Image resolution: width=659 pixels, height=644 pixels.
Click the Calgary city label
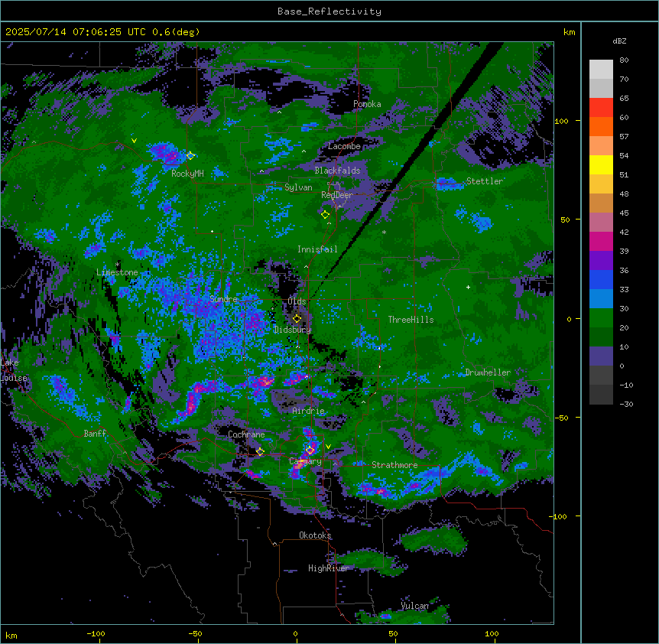[x=306, y=461]
